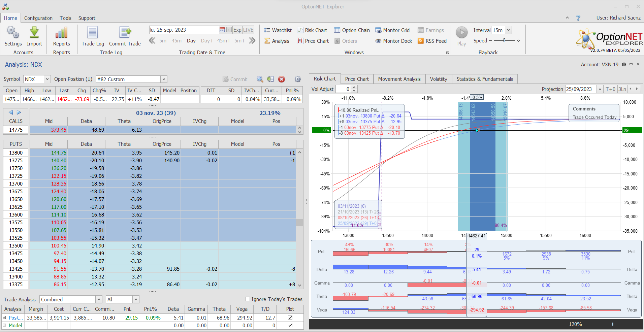644x332 pixels.
Task: Open the Risk Chart window
Action: [x=312, y=30]
